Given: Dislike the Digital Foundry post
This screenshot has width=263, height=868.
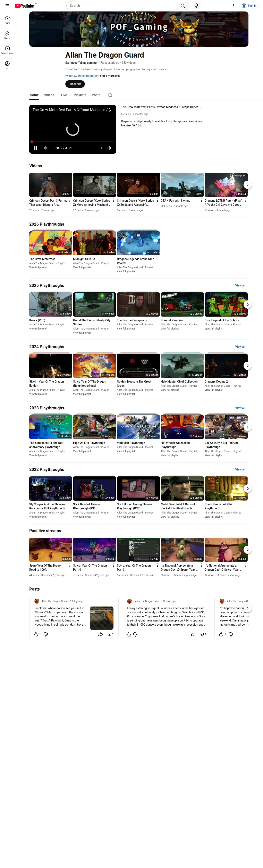Looking at the screenshot, I should pyautogui.click(x=135, y=634).
